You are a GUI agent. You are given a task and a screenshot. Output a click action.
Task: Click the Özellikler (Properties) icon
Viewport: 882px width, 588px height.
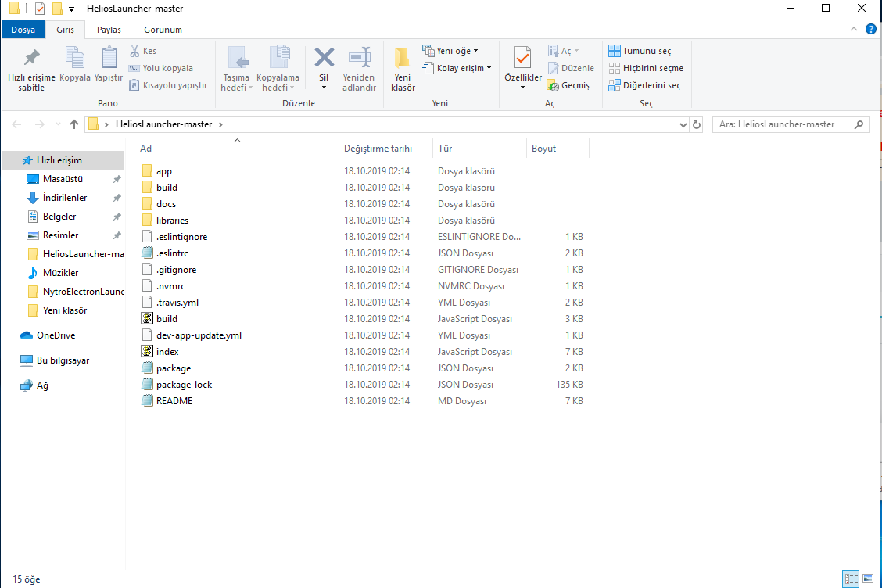(522, 58)
